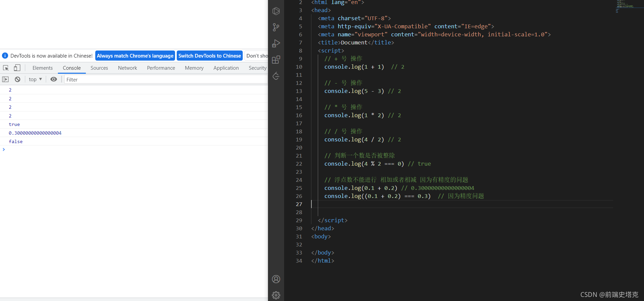Select the inspect element picker icon
Image resolution: width=644 pixels, height=301 pixels.
click(6, 68)
